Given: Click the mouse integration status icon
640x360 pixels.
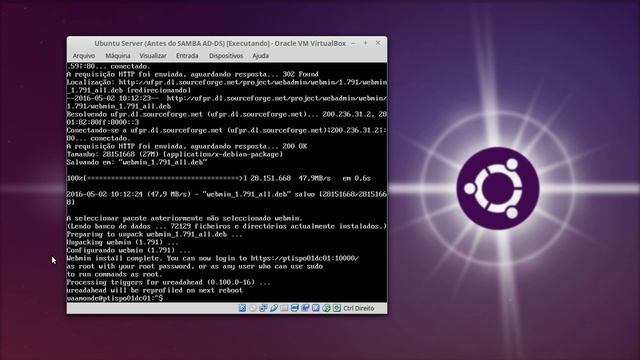Looking at the screenshot, I should (x=326, y=308).
